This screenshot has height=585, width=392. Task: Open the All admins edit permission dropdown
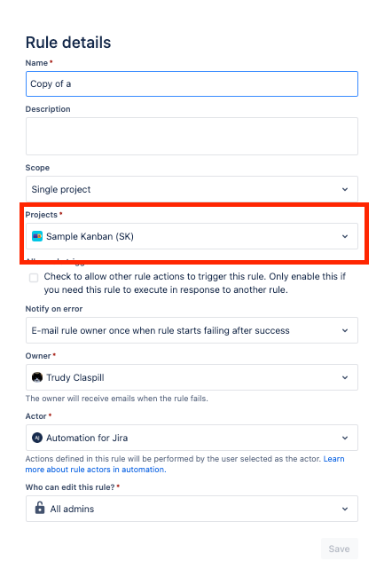(192, 509)
